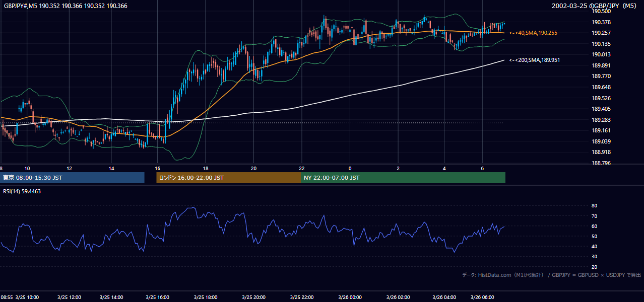This screenshot has width=644, height=302.
Task: Click the 3/25 22:00 time axis label
Action: tap(301, 297)
